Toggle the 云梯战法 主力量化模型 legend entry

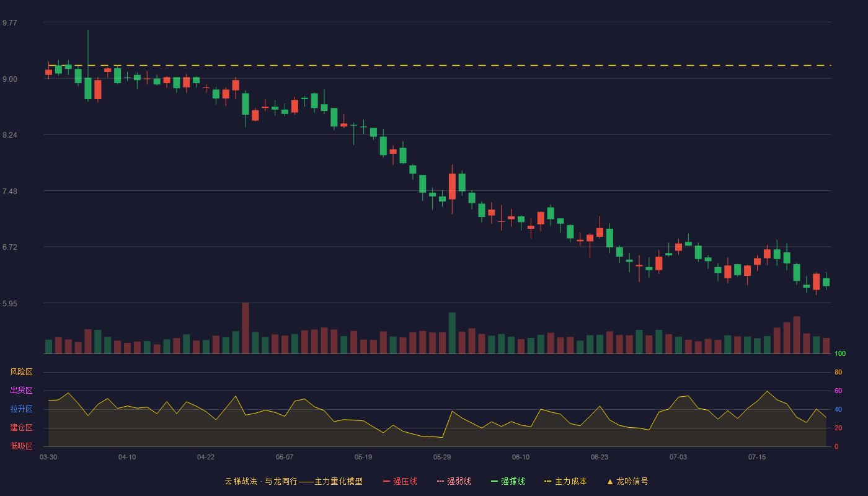tap(294, 481)
